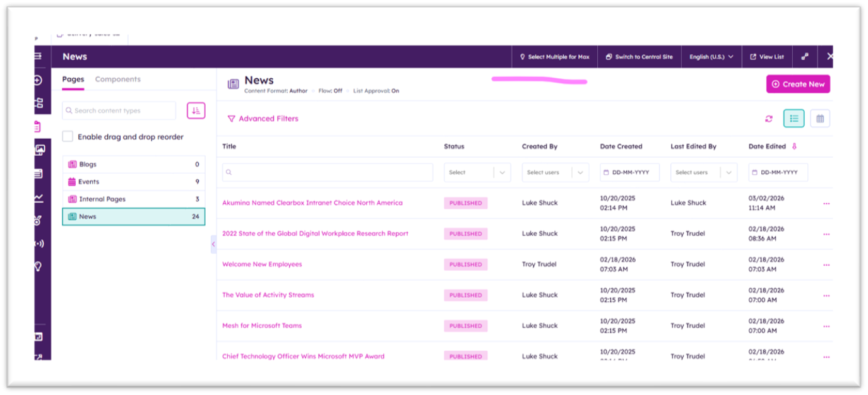Switch to the Pages tab
Screen dimensions: 868x395
pos(73,80)
